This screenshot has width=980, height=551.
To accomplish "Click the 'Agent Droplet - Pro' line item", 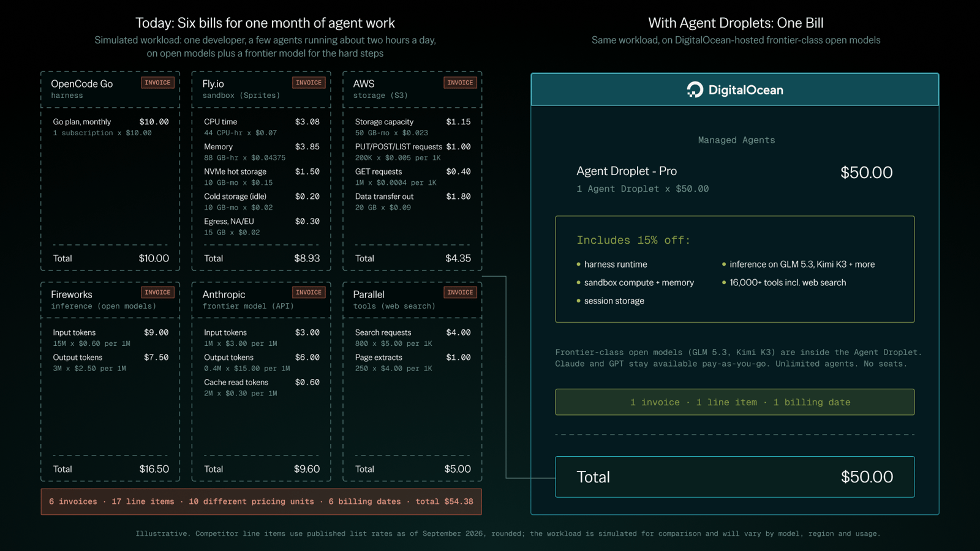I will 734,179.
